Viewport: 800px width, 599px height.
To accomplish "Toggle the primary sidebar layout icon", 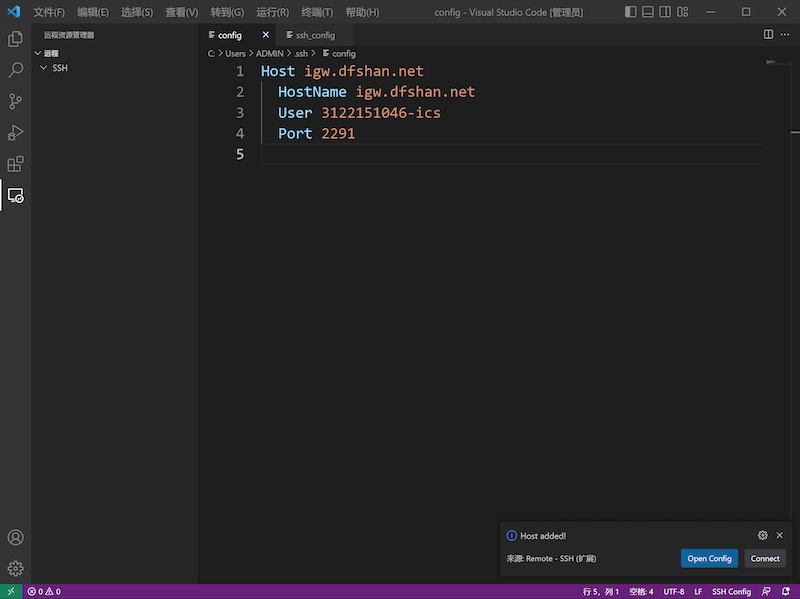I will (632, 11).
